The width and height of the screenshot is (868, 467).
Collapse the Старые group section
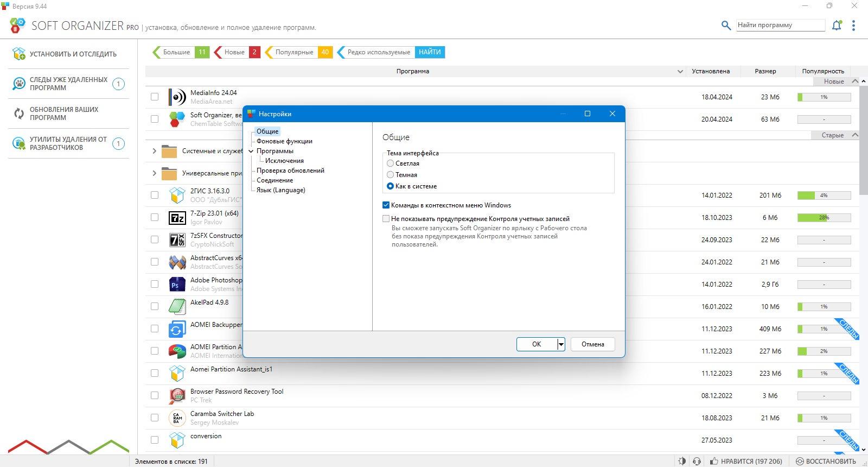[x=856, y=135]
